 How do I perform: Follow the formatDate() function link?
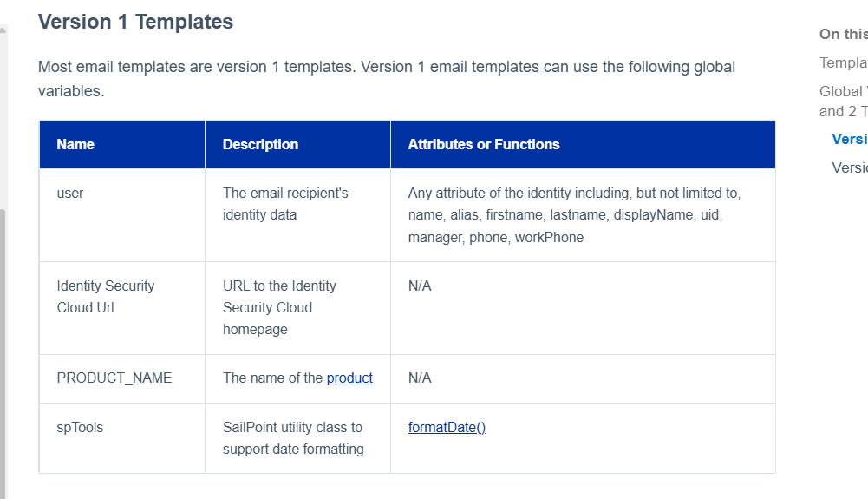(447, 427)
